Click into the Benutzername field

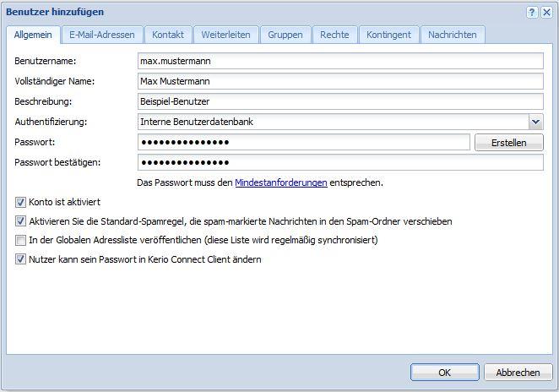click(339, 61)
